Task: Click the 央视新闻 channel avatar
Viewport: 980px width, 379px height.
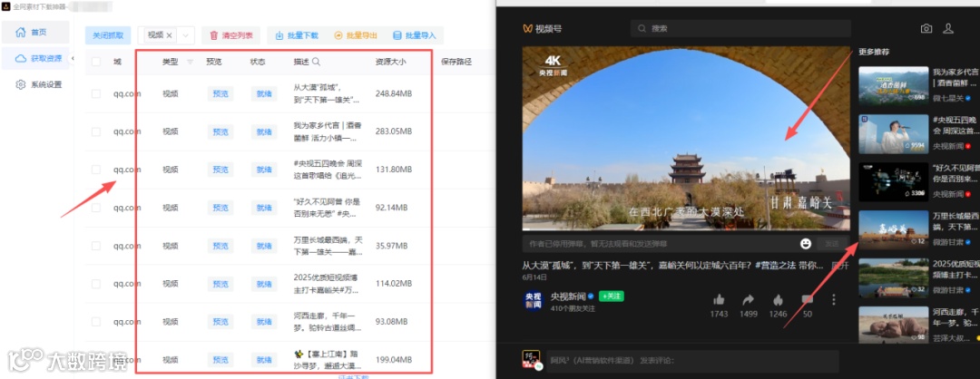Action: coord(534,300)
